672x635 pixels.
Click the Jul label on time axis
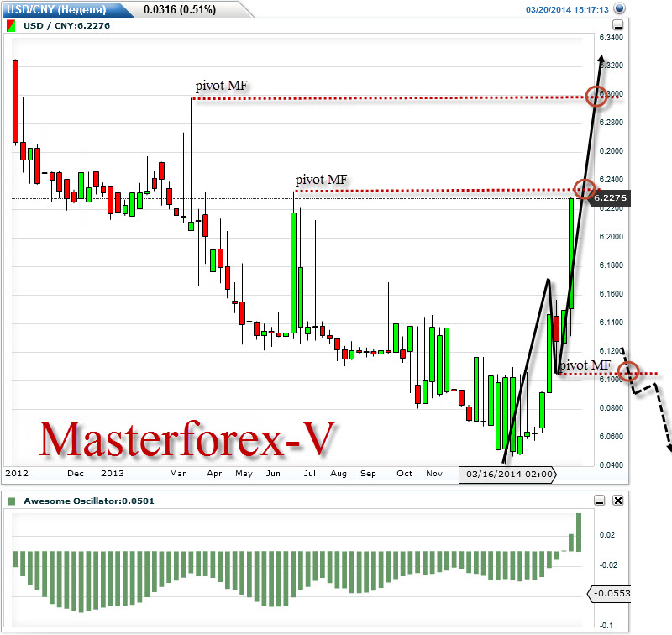coord(310,474)
